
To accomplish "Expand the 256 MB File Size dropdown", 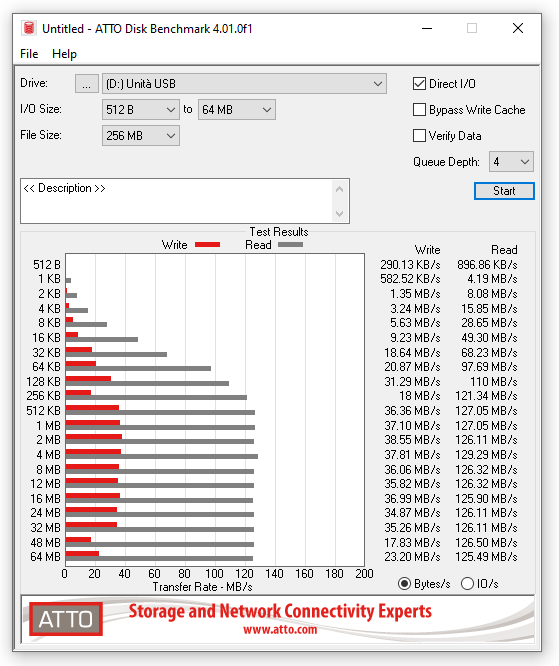I will point(141,136).
